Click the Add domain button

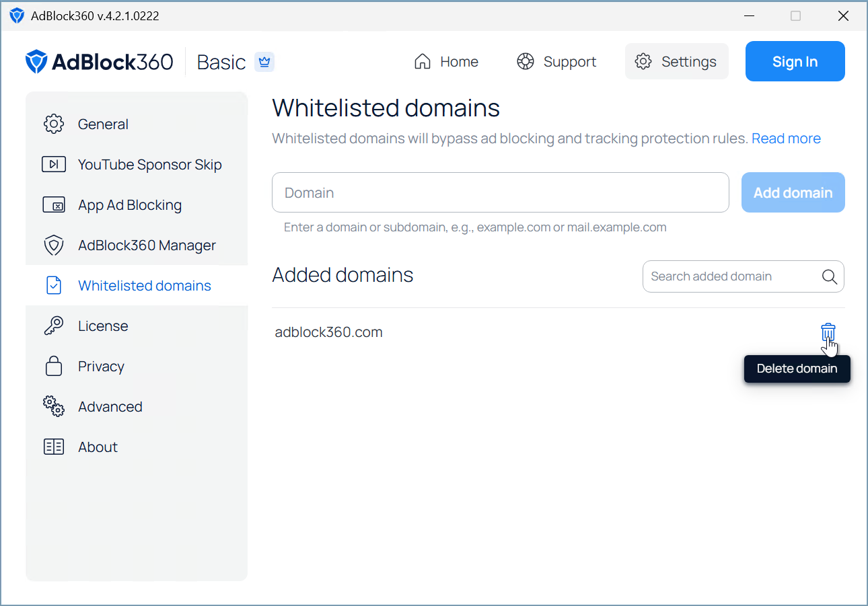793,192
